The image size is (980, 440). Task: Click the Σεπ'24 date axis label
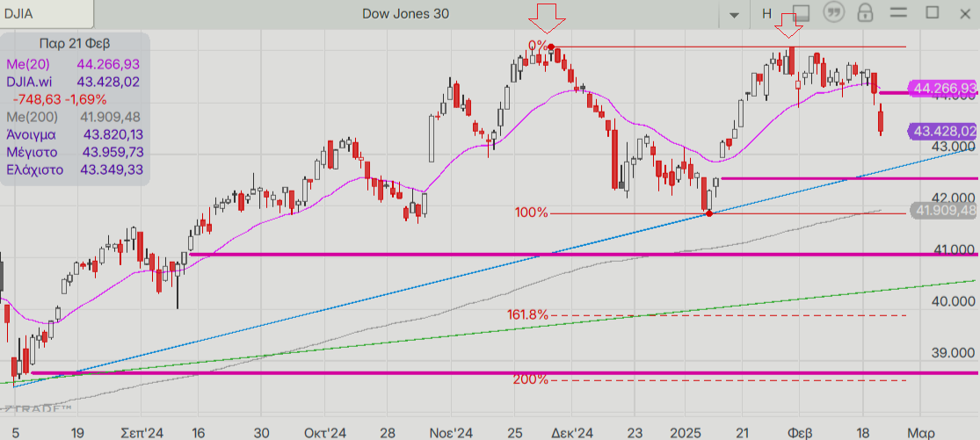142,433
